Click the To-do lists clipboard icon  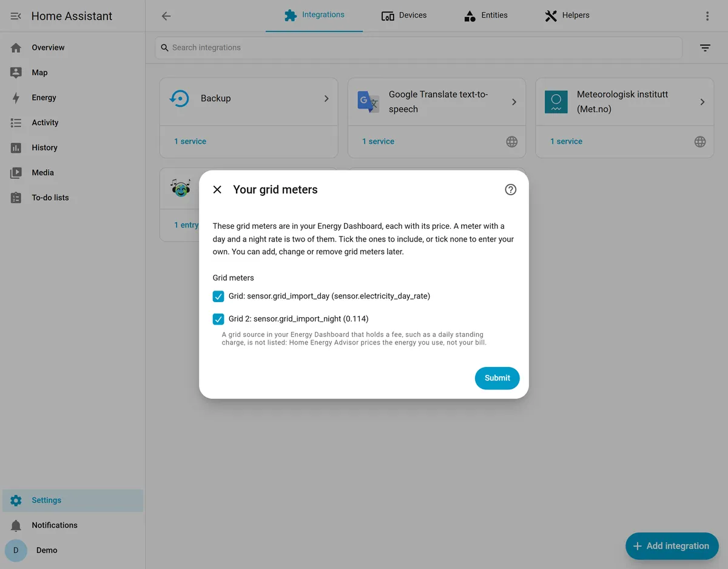(16, 198)
